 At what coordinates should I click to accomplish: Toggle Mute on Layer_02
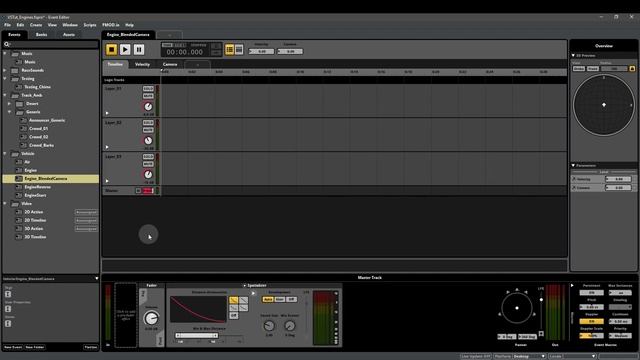(x=148, y=130)
